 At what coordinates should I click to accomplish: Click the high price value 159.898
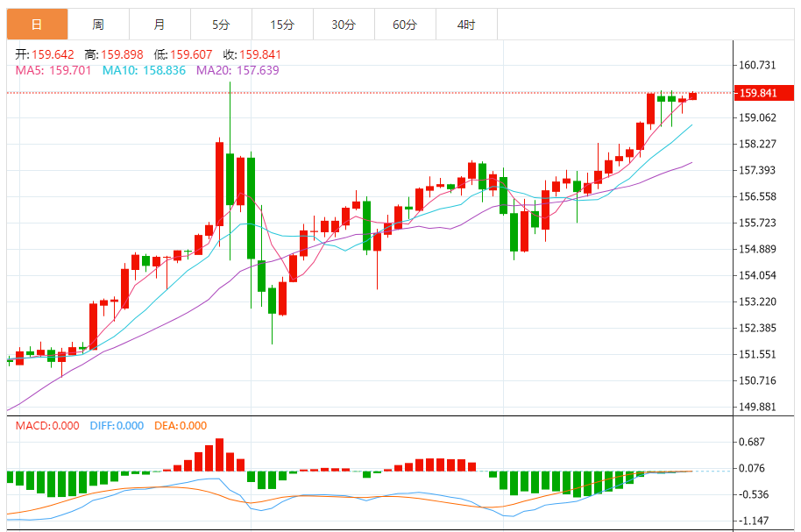(122, 54)
